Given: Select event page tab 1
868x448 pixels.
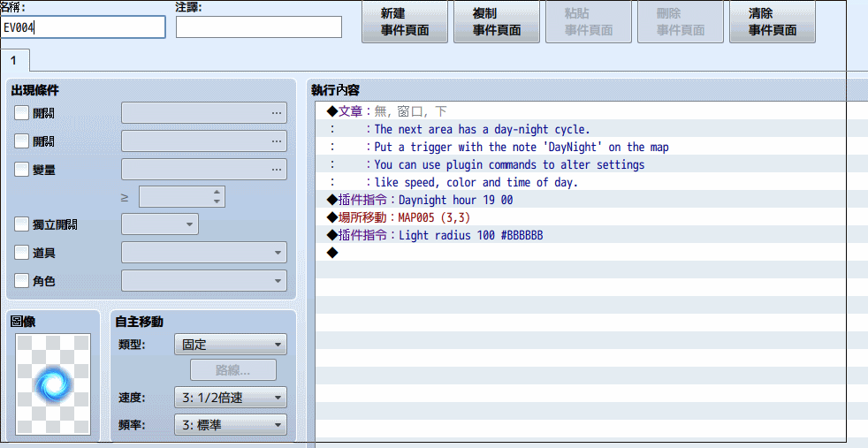Looking at the screenshot, I should coord(14,60).
